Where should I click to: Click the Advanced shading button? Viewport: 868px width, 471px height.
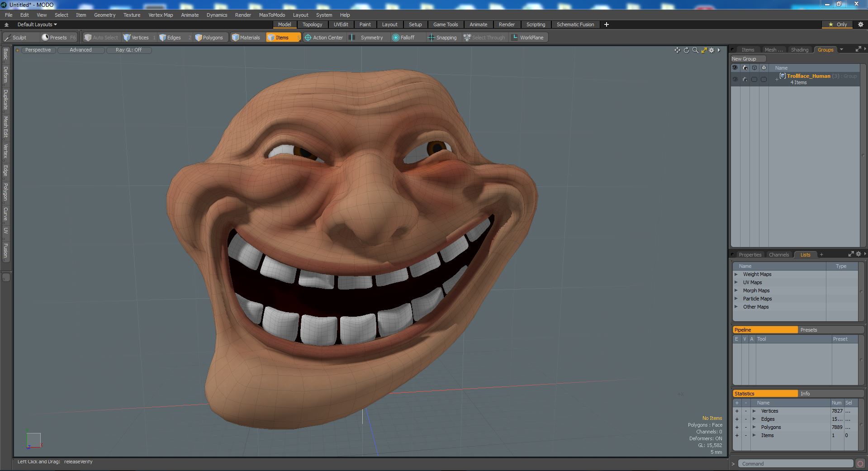pyautogui.click(x=81, y=50)
